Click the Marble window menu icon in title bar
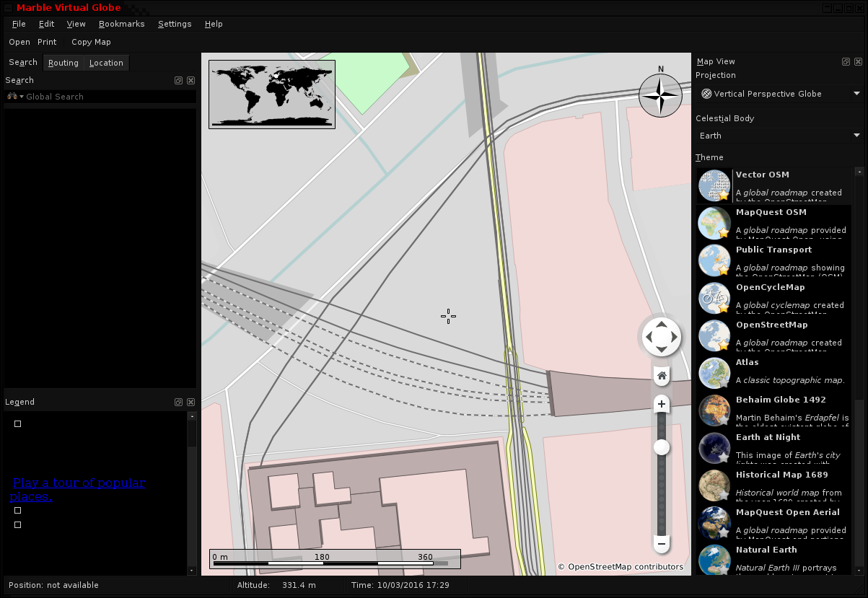This screenshot has width=868, height=598. click(x=8, y=8)
